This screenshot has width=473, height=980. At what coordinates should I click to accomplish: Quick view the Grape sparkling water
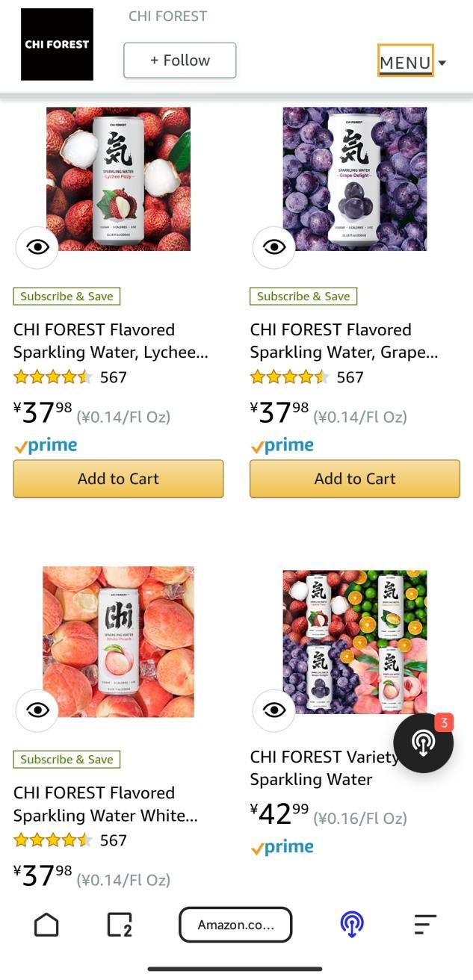point(274,246)
